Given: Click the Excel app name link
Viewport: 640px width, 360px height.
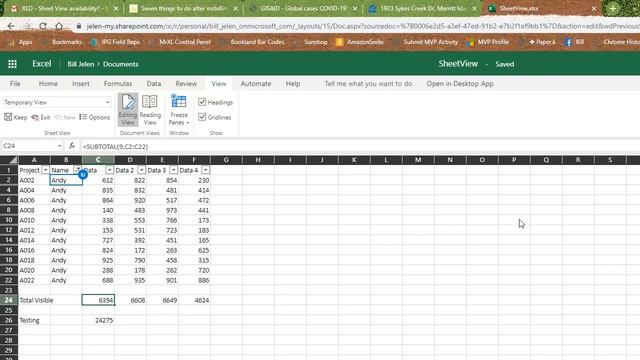Looking at the screenshot, I should pyautogui.click(x=42, y=64).
